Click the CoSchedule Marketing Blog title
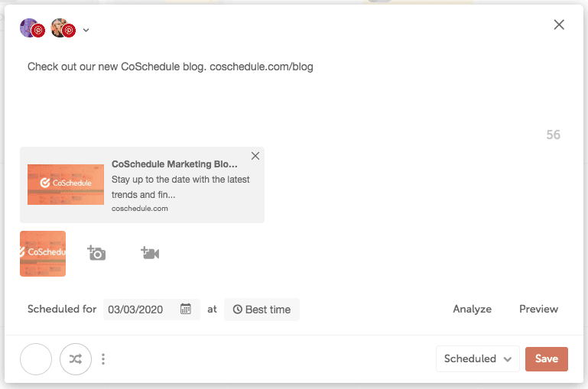The image size is (588, 389). point(174,164)
